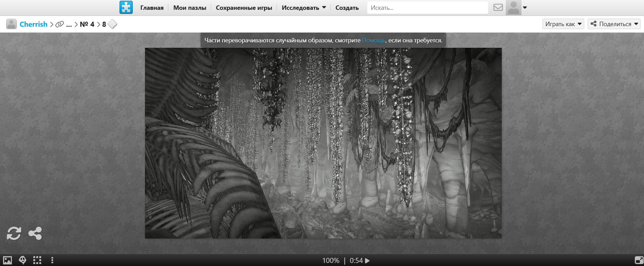This screenshot has height=266, width=644.
Task: Click the chain link icon in the breadcrumb
Action: [60, 24]
